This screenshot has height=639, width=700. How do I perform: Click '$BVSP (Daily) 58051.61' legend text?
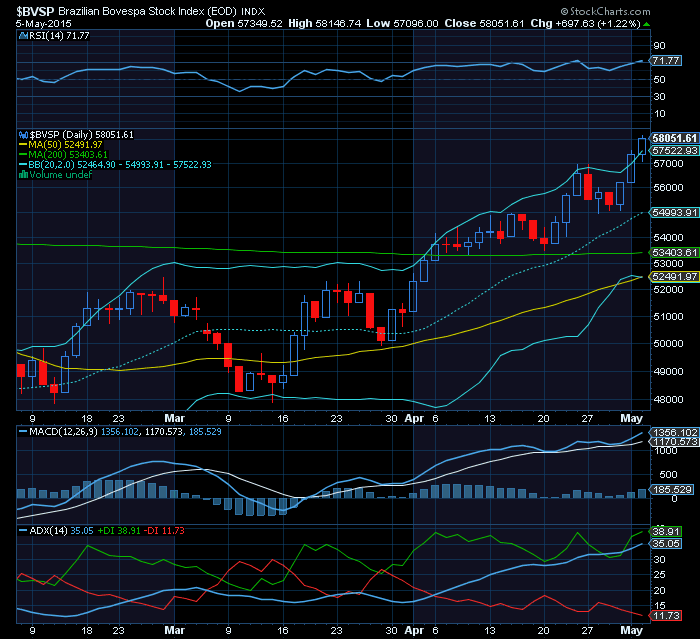(x=81, y=135)
